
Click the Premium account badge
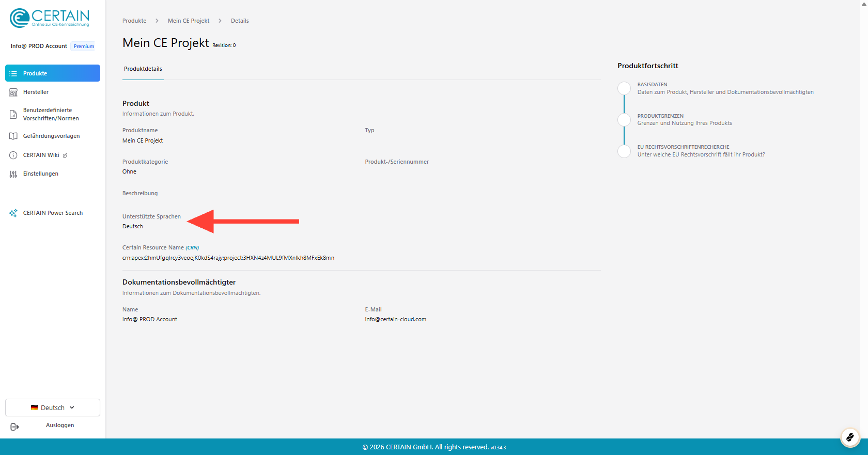(84, 46)
